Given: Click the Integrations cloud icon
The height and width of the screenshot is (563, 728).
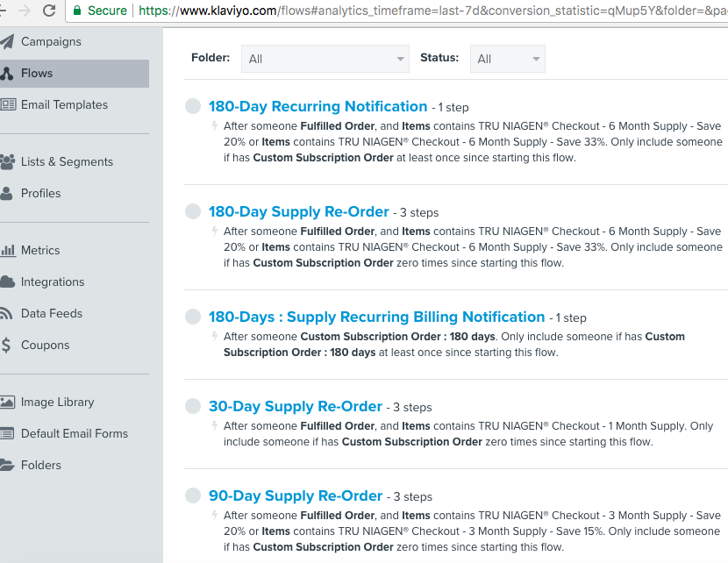Looking at the screenshot, I should pos(7,281).
